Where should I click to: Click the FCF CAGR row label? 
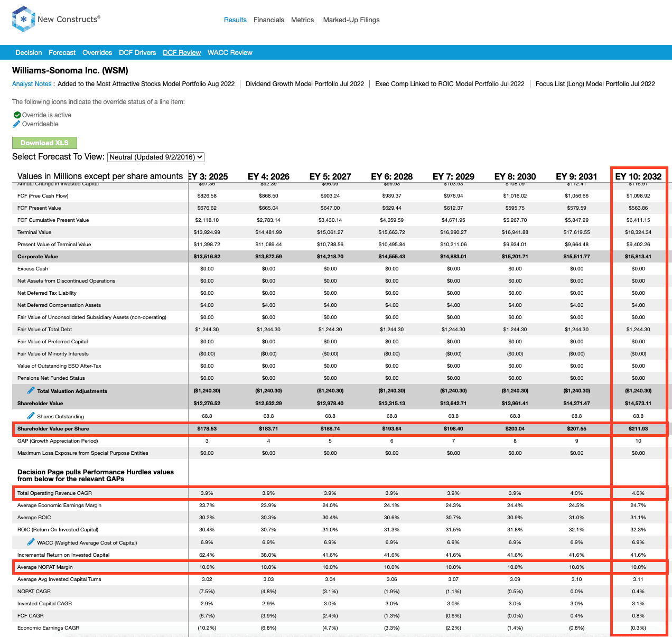pyautogui.click(x=31, y=616)
